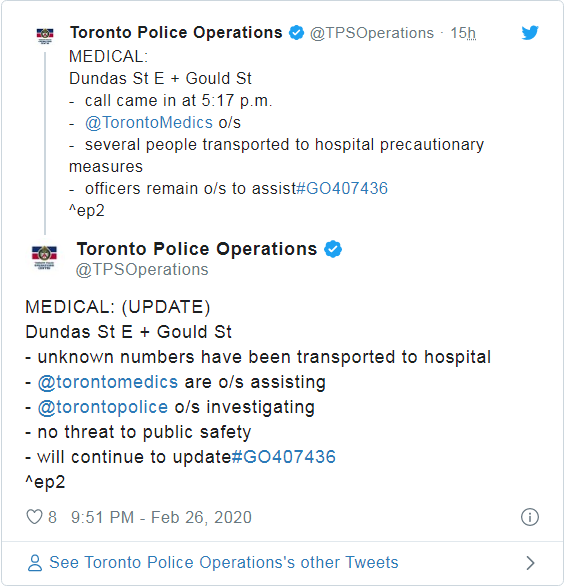Open #GO407436 hashtag in first tweet
Screen dimensions: 565x586
(342, 188)
